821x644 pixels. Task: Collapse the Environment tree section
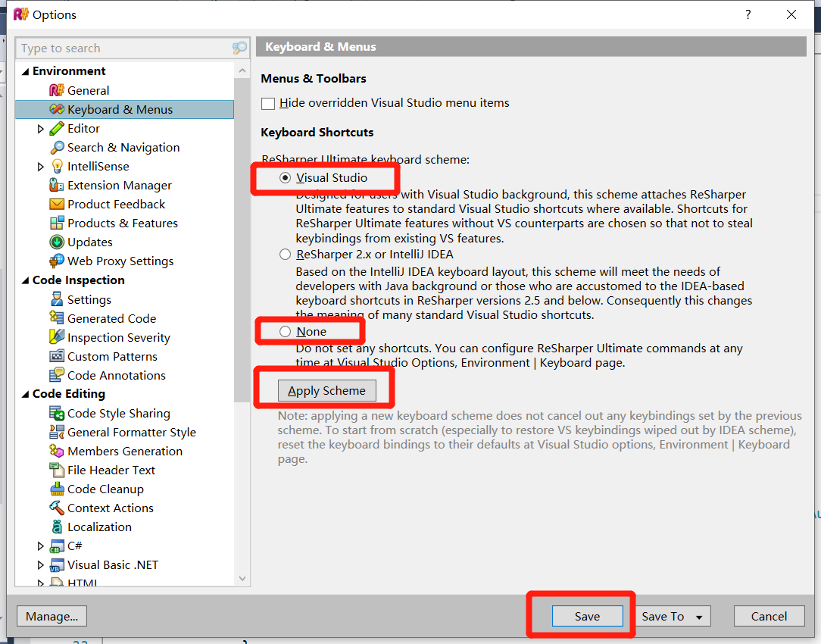(25, 71)
